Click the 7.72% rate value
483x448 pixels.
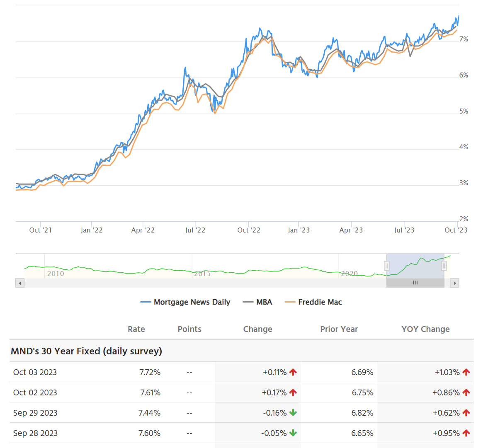[150, 372]
